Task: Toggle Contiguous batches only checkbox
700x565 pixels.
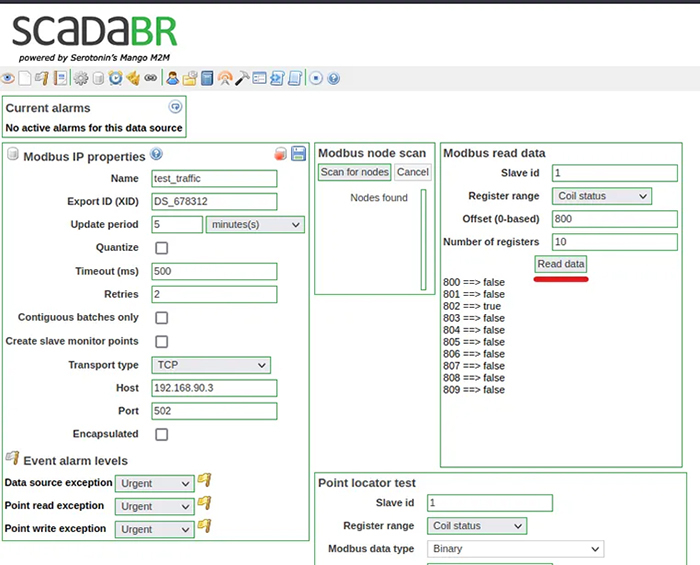Action: click(161, 318)
